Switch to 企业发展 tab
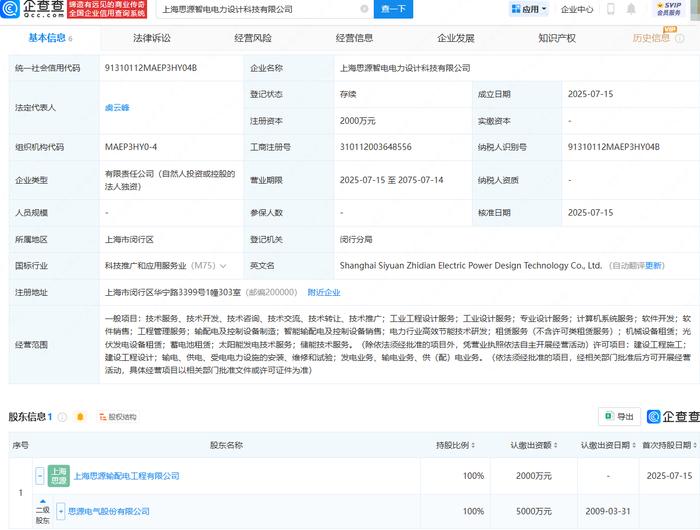The height and width of the screenshot is (530, 700). [x=455, y=38]
